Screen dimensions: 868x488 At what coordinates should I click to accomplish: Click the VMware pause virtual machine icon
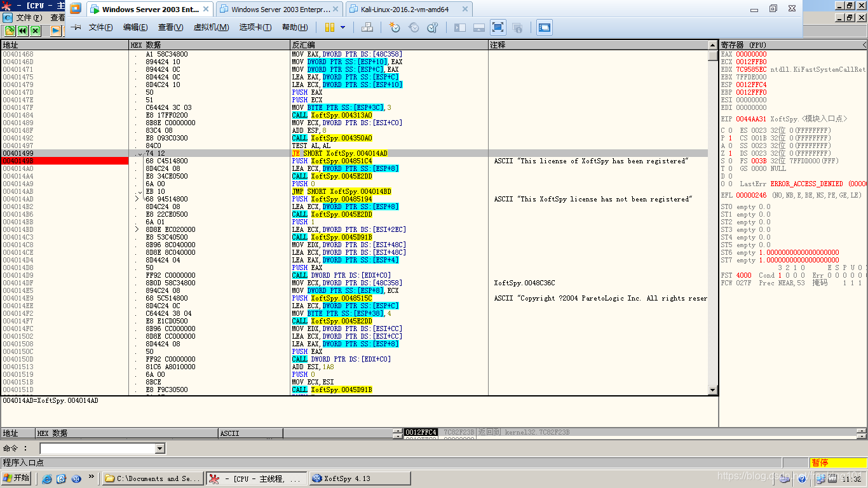[x=329, y=27]
